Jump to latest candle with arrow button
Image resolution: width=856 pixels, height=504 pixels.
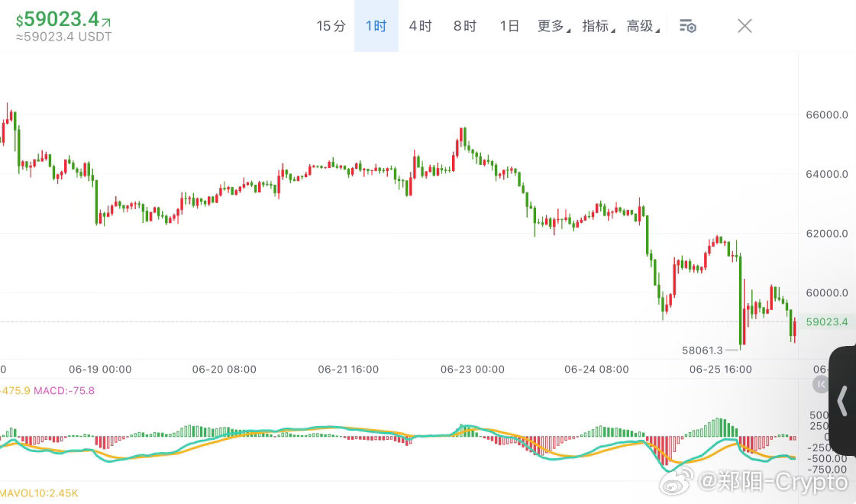click(x=821, y=384)
